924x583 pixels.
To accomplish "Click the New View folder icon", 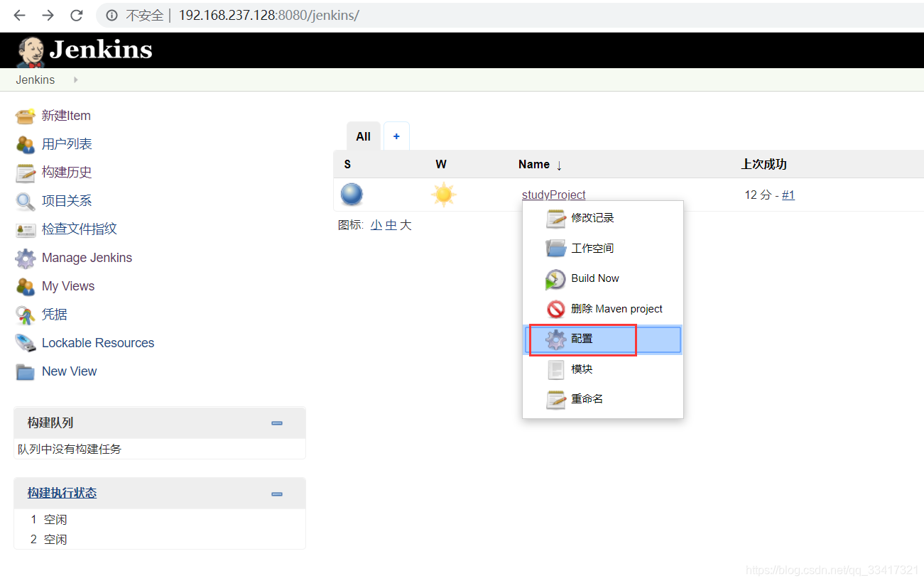I will [25, 372].
